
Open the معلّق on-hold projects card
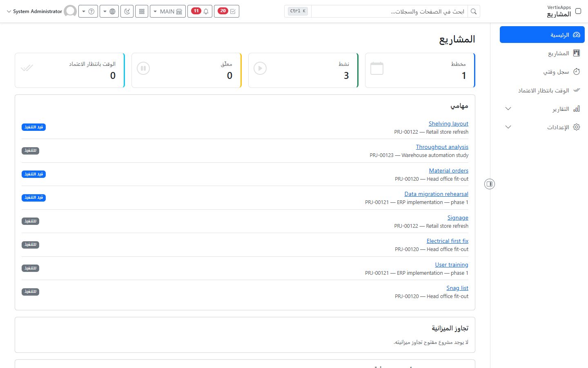click(x=187, y=70)
